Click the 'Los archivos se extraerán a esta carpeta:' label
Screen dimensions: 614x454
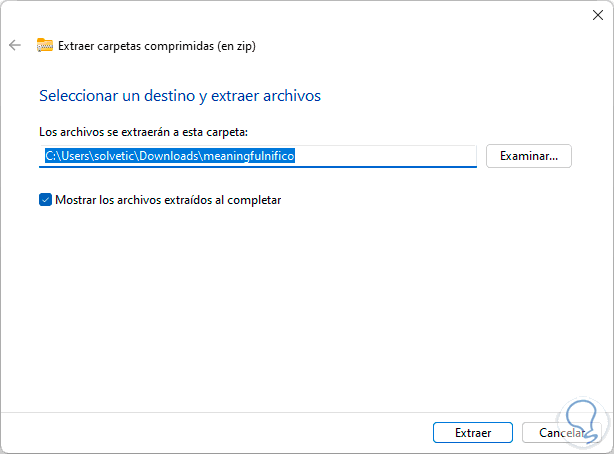[x=143, y=131]
